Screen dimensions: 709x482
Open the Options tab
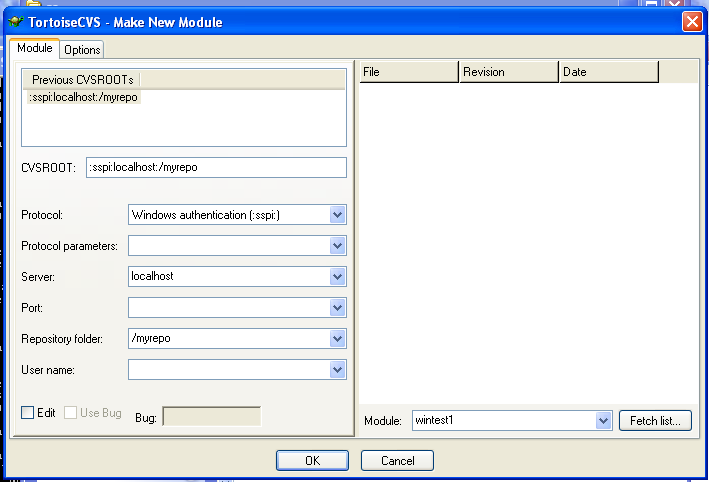coord(82,50)
